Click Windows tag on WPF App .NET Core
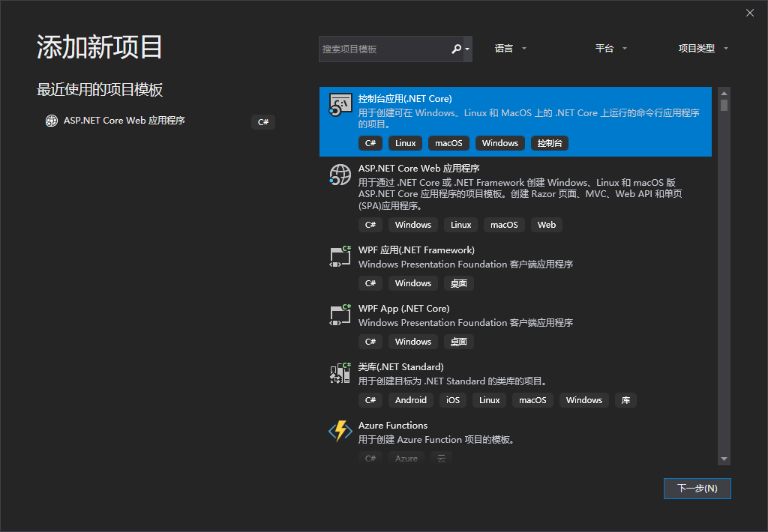This screenshot has width=768, height=532. coord(413,342)
